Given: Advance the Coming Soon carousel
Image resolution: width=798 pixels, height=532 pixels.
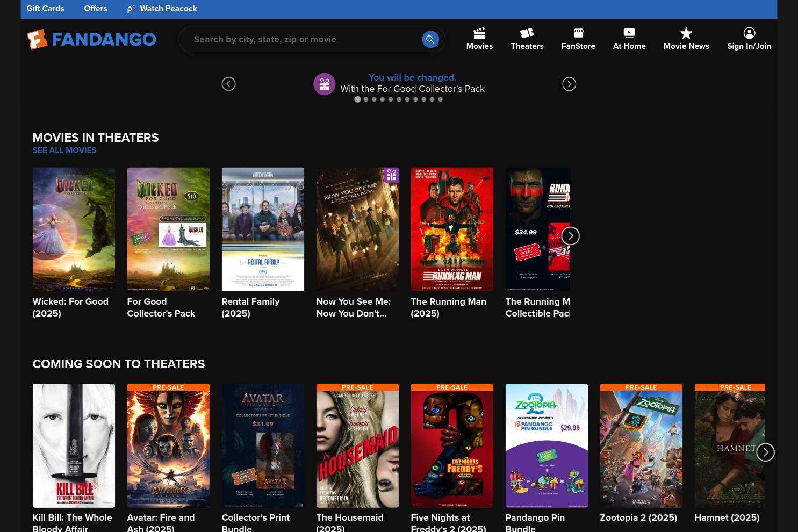Looking at the screenshot, I should point(766,452).
